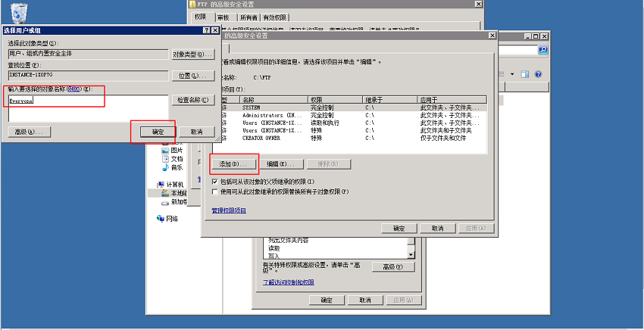Click the down arrow of the permissions list scrollbar

tap(411, 255)
